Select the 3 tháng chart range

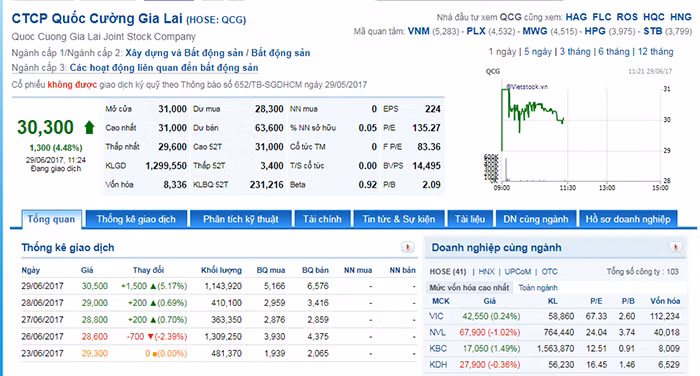(x=575, y=52)
